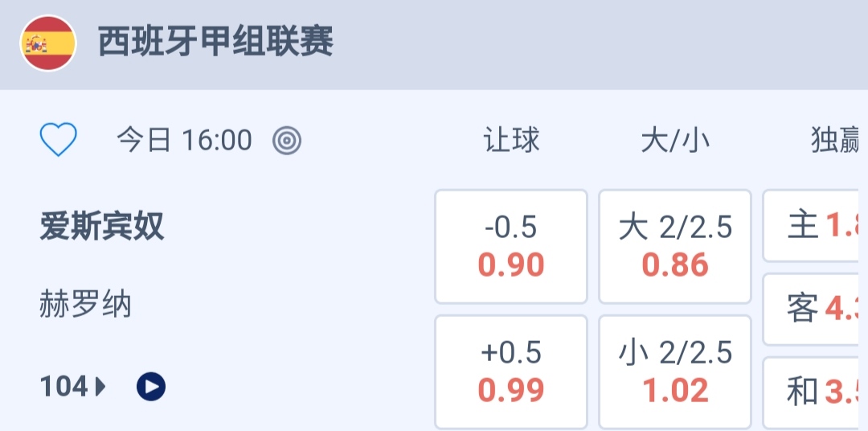
Task: Select the 让球 column header
Action: [511, 141]
